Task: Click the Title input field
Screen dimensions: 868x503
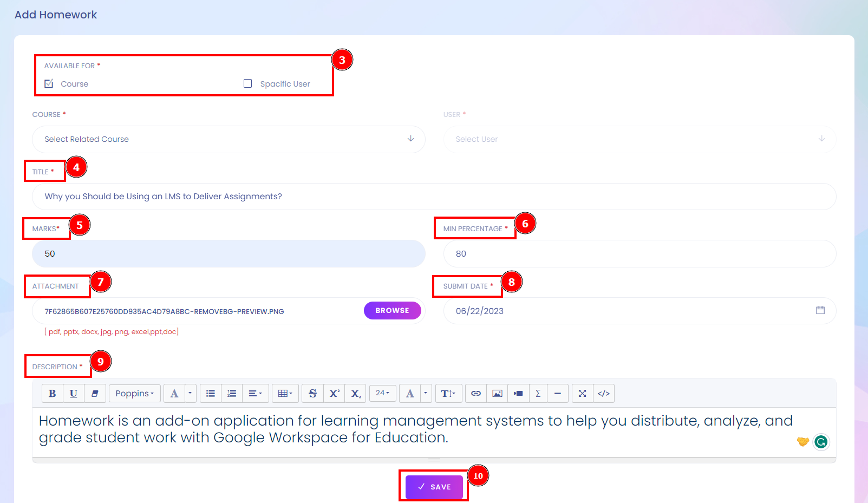Action: tap(434, 197)
